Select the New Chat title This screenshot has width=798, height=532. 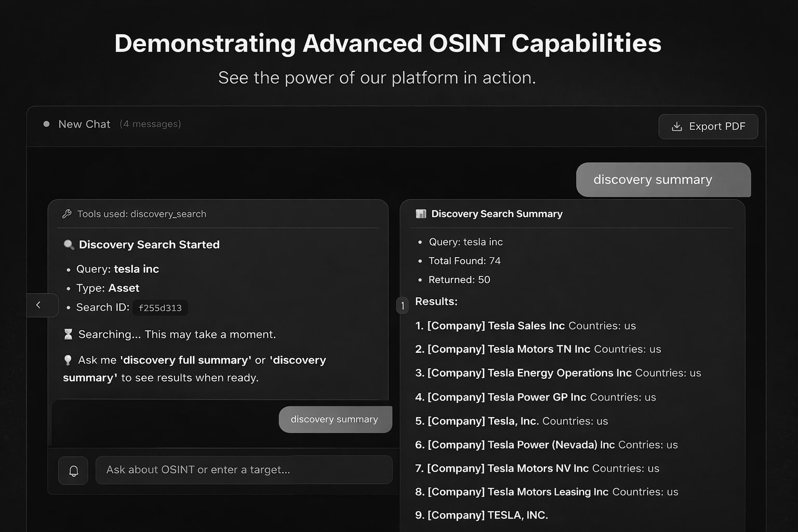[84, 124]
